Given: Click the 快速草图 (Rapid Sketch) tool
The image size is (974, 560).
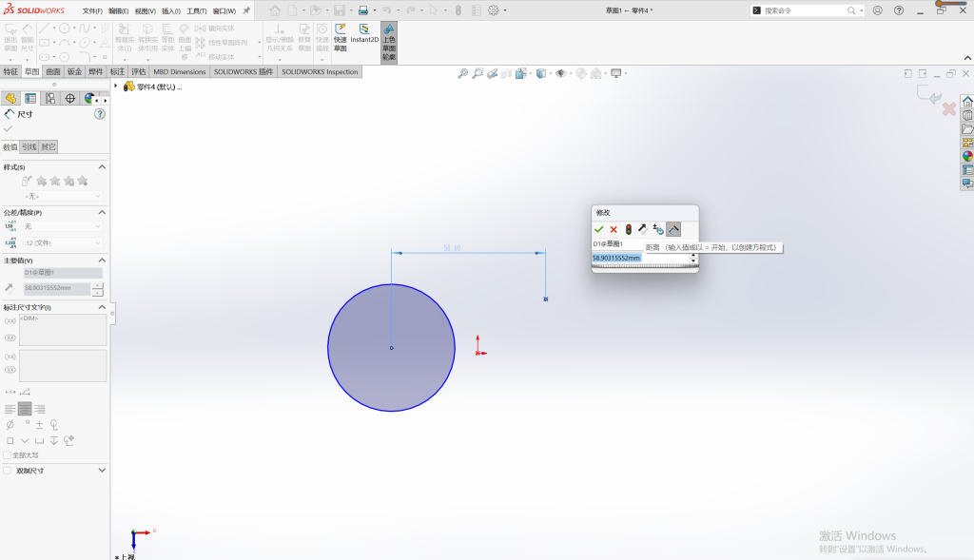Looking at the screenshot, I should pos(341,38).
